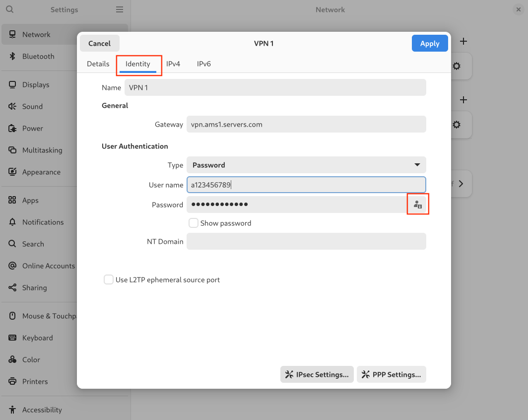Viewport: 528px width, 420px height.
Task: Click the chevron arrow in Network panel
Action: 461,184
